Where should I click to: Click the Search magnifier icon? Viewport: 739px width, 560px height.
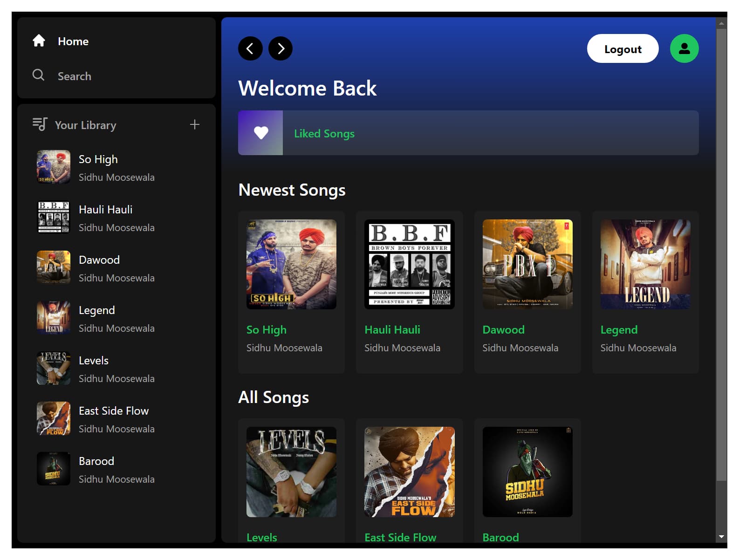tap(38, 75)
